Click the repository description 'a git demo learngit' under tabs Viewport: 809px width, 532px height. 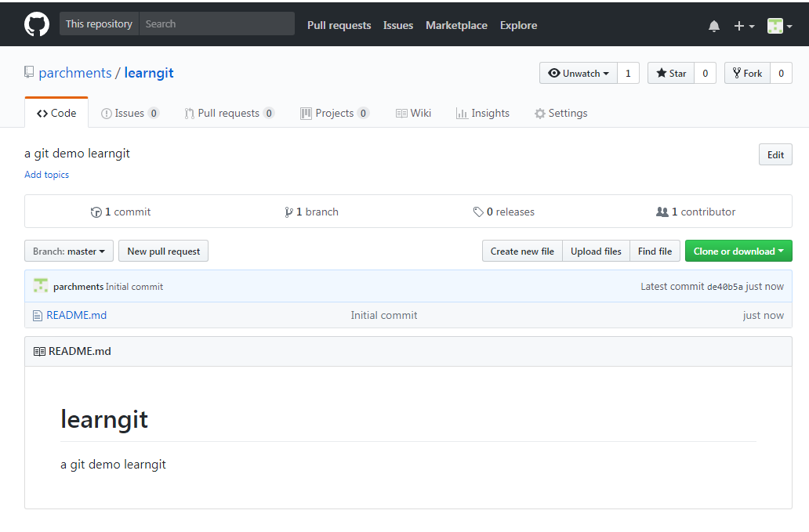pyautogui.click(x=78, y=154)
